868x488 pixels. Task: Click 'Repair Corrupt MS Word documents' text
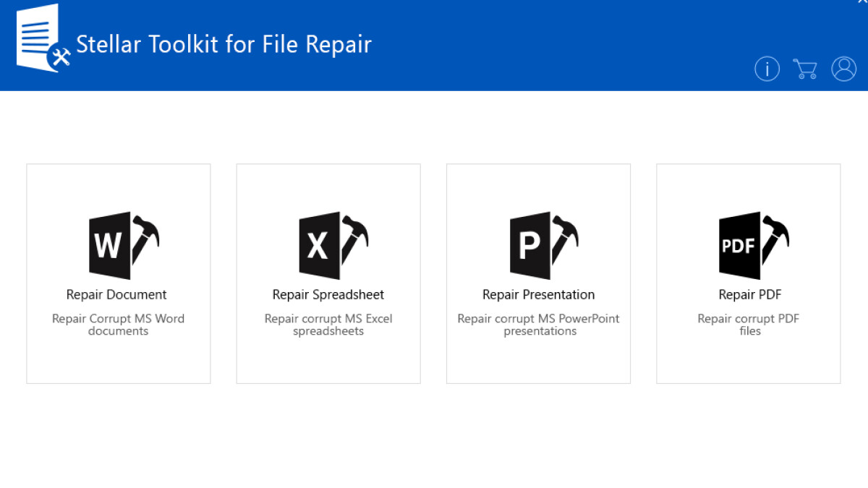coord(118,325)
